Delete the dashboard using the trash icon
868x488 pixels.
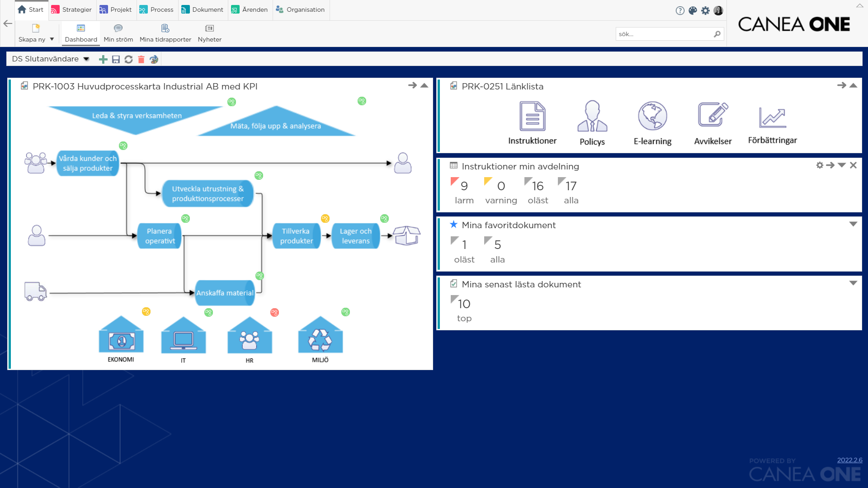click(x=141, y=59)
